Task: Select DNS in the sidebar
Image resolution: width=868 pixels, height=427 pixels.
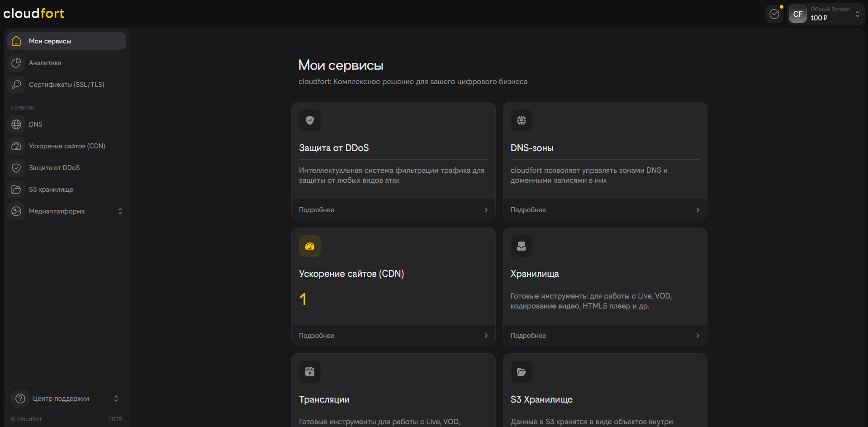Action: pos(35,124)
